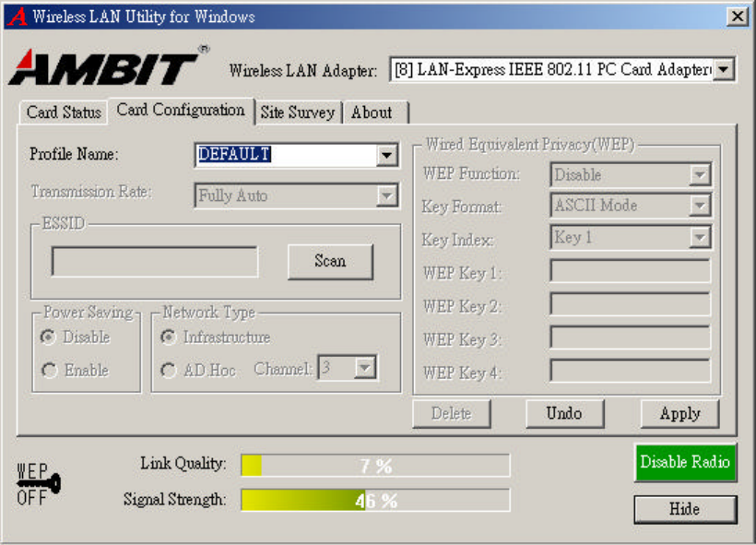Image resolution: width=756 pixels, height=545 pixels.
Task: Switch to the Card Status tab
Action: [x=64, y=113]
